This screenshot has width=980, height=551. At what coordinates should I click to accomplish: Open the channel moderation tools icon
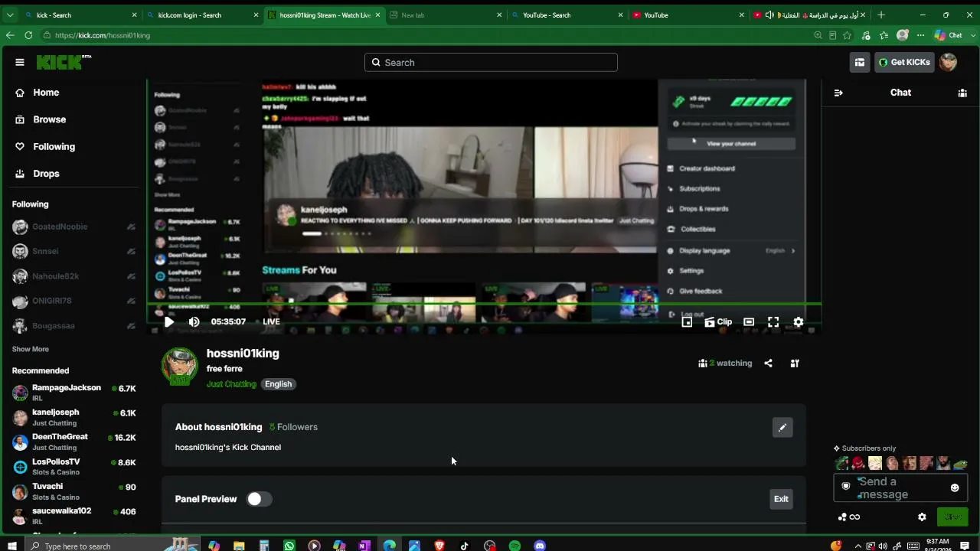click(x=795, y=364)
